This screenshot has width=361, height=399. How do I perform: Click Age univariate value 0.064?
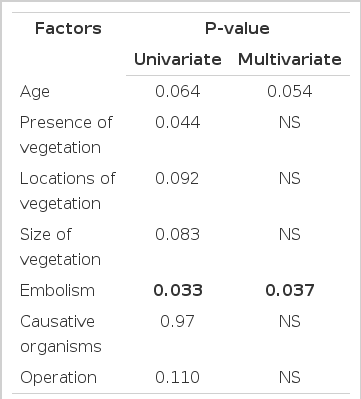click(x=178, y=91)
